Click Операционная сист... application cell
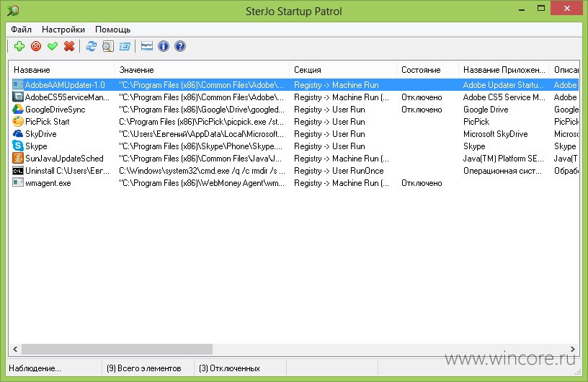 click(502, 171)
